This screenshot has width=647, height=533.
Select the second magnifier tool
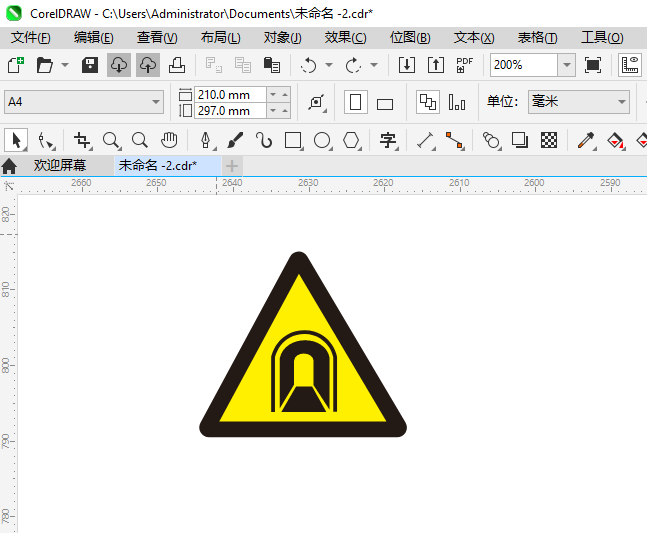pyautogui.click(x=140, y=140)
